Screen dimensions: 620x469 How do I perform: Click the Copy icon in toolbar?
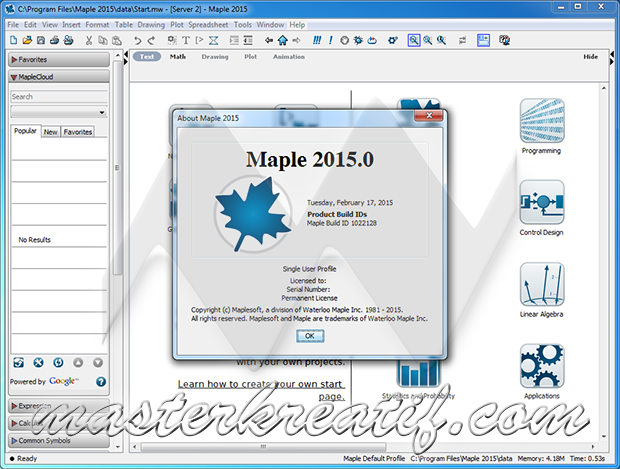pos(103,40)
